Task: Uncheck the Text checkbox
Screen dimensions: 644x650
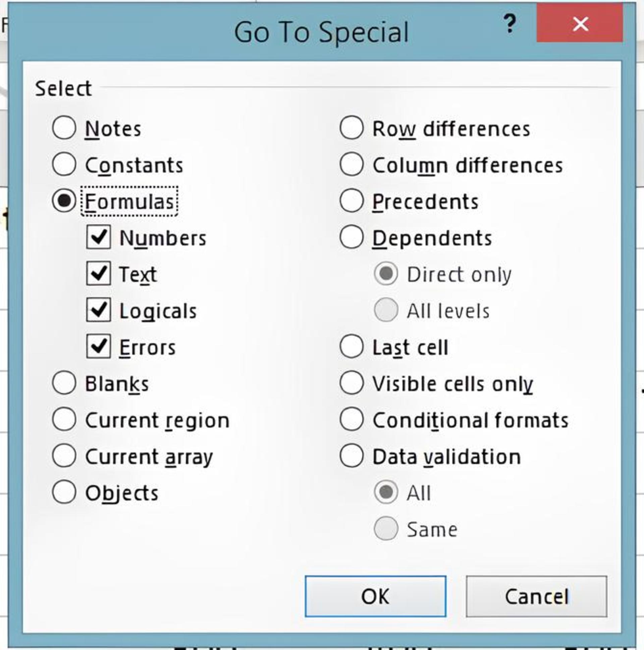Action: (99, 273)
